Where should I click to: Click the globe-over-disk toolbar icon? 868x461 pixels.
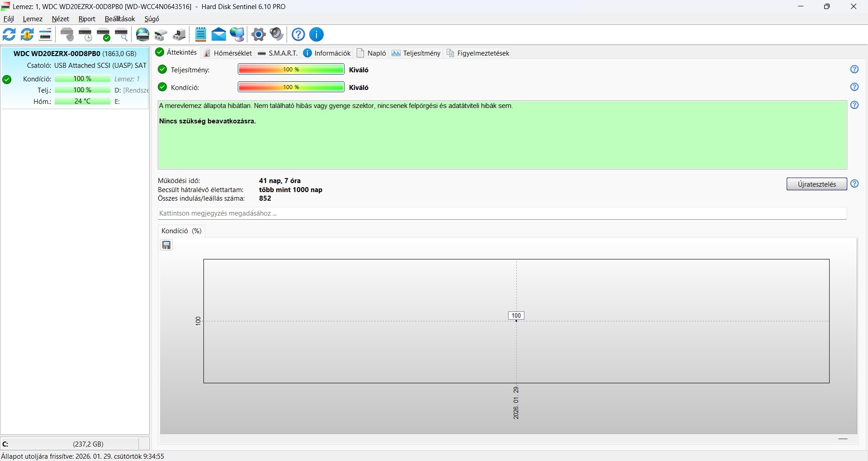143,34
